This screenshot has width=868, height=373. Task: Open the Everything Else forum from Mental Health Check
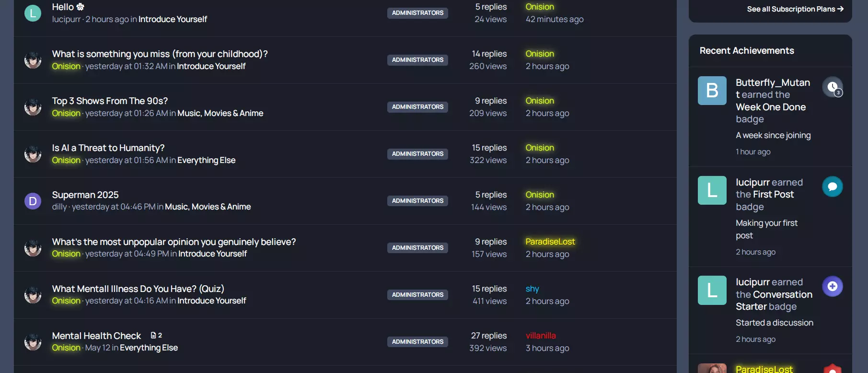tap(148, 347)
